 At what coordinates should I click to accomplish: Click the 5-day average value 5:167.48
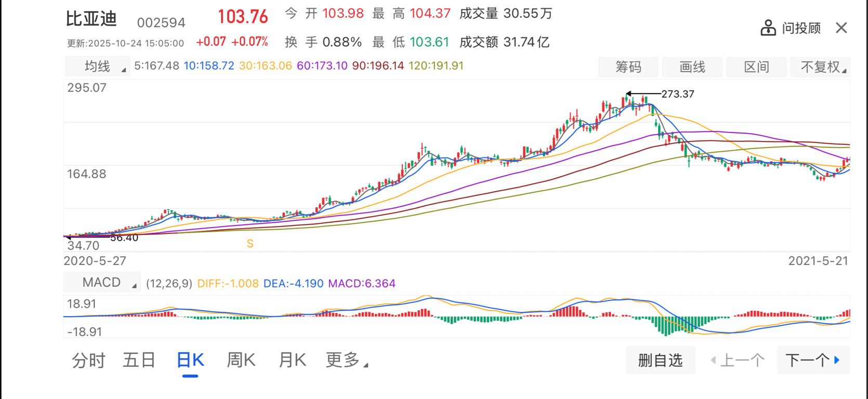click(x=156, y=66)
